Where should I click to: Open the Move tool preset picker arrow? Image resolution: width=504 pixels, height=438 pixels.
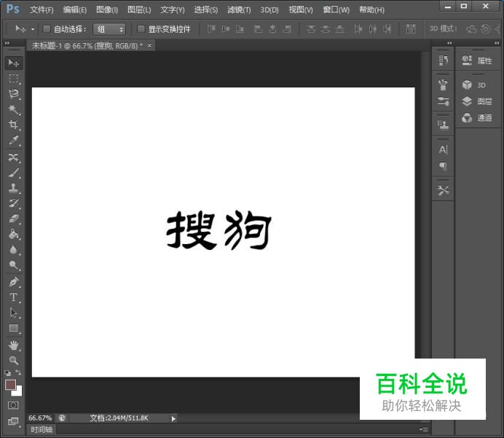coord(33,29)
